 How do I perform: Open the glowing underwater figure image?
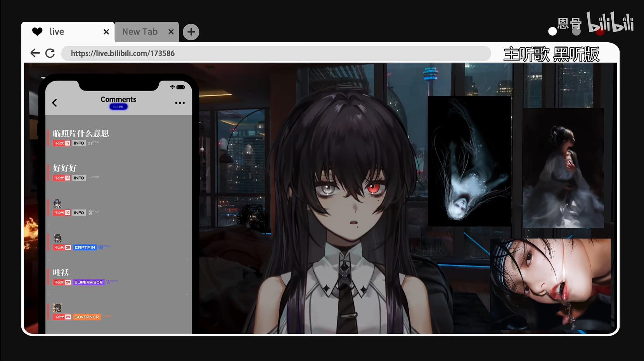coord(469,161)
